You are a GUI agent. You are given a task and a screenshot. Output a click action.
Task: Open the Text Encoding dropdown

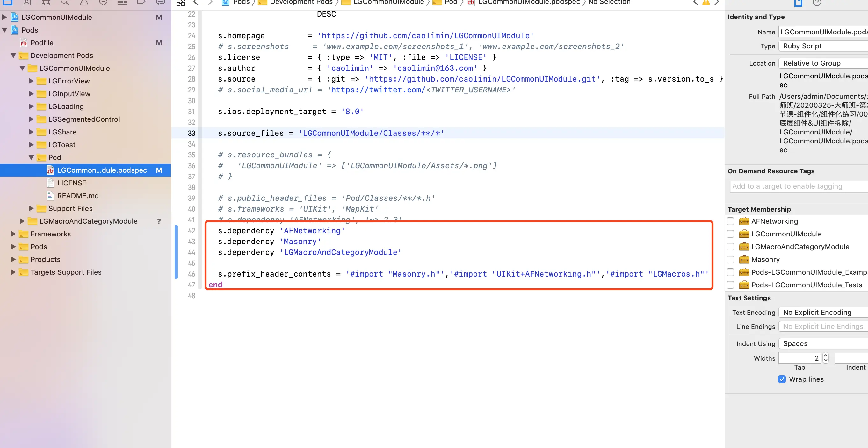(x=822, y=312)
